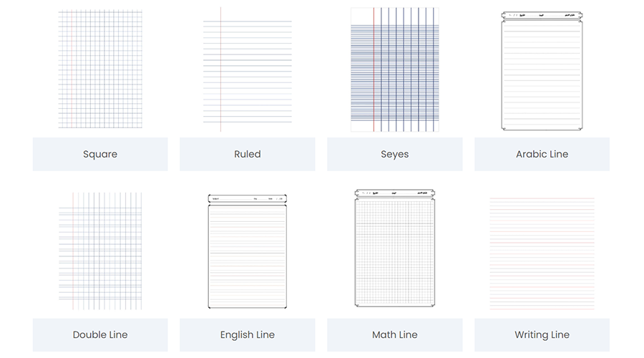The image size is (644, 358).
Task: Click the Square label button
Action: (x=100, y=154)
